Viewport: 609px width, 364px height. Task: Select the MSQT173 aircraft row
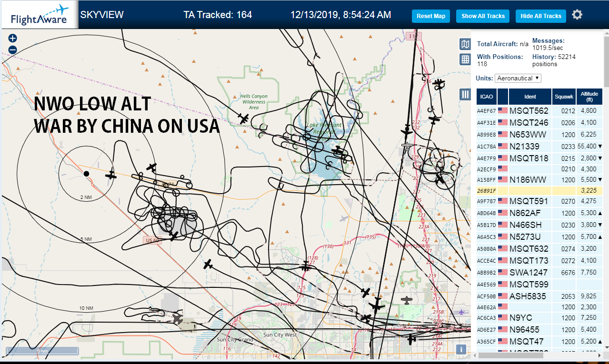point(540,261)
